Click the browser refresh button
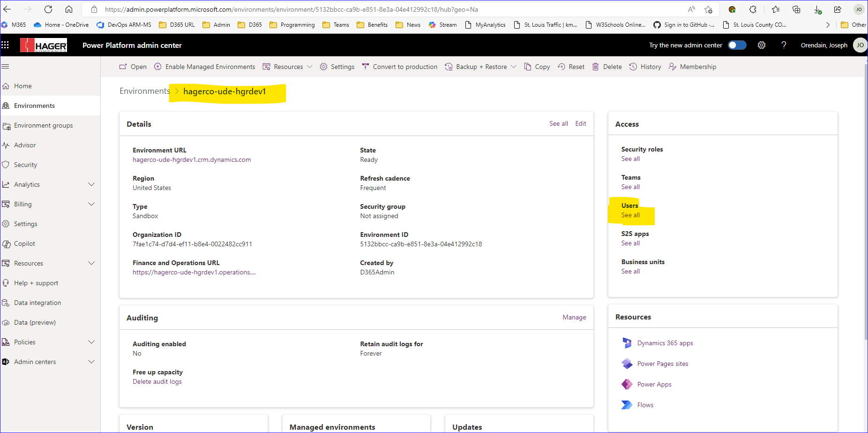 [48, 9]
